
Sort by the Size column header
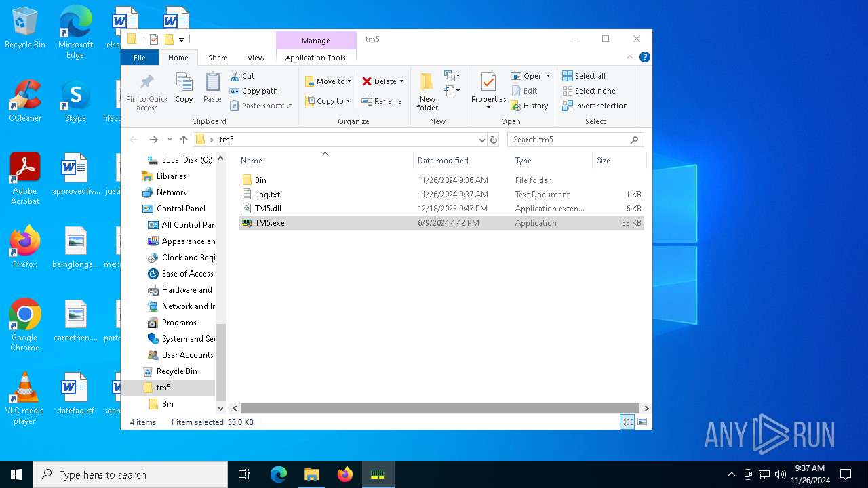tap(618, 161)
